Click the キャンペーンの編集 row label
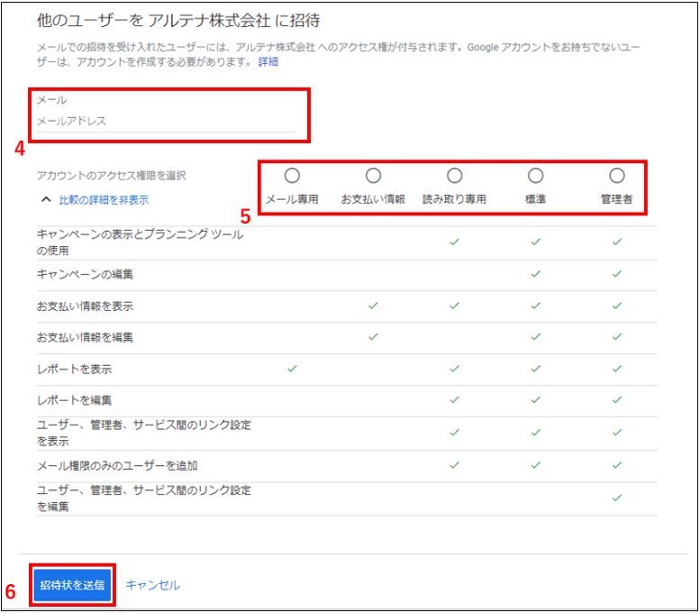Screen dimensions: 700x613 pos(85,274)
